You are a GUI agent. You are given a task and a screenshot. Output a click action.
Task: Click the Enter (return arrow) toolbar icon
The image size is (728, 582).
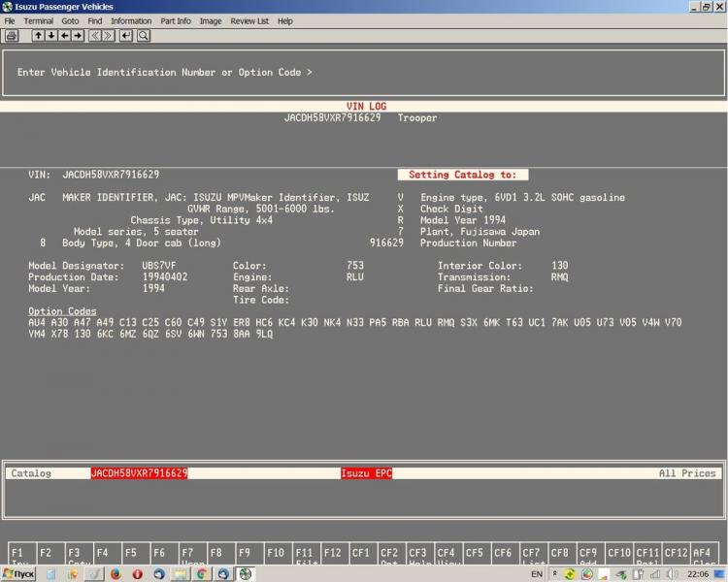tap(126, 36)
